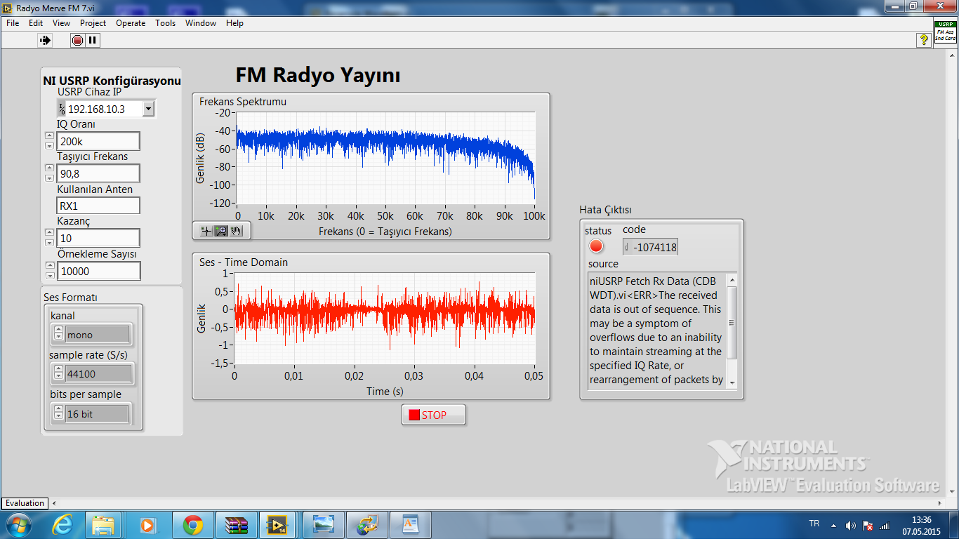Decrement Örnekleme Sayısı with the down arrow
The width and height of the screenshot is (959, 560).
tap(49, 275)
